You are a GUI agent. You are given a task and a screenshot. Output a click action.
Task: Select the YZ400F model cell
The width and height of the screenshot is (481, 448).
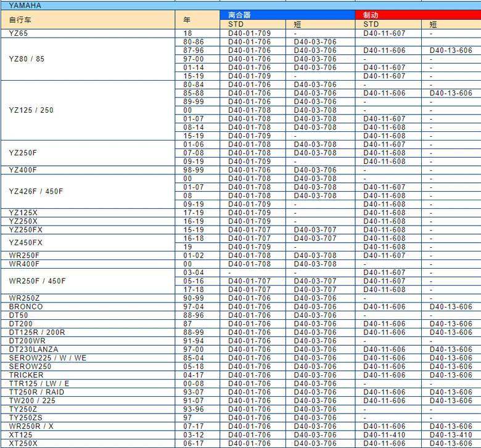pyautogui.click(x=88, y=170)
